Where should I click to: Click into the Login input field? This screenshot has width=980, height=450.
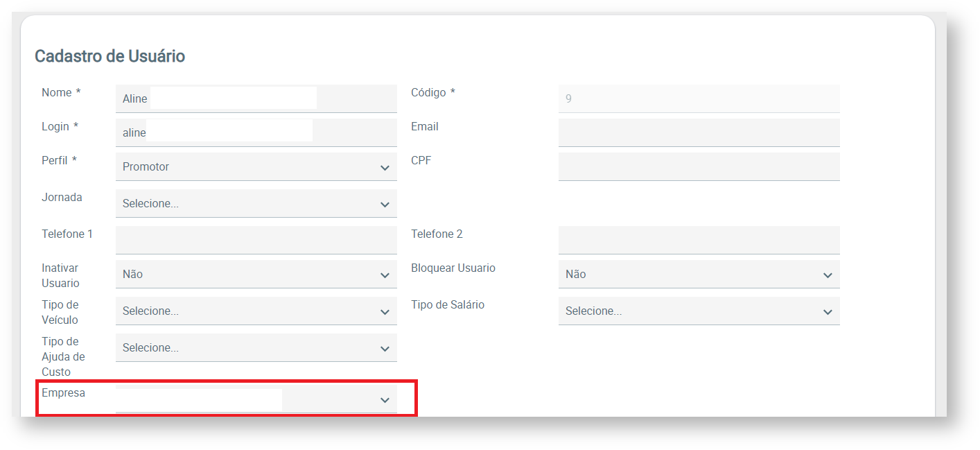[x=256, y=132]
